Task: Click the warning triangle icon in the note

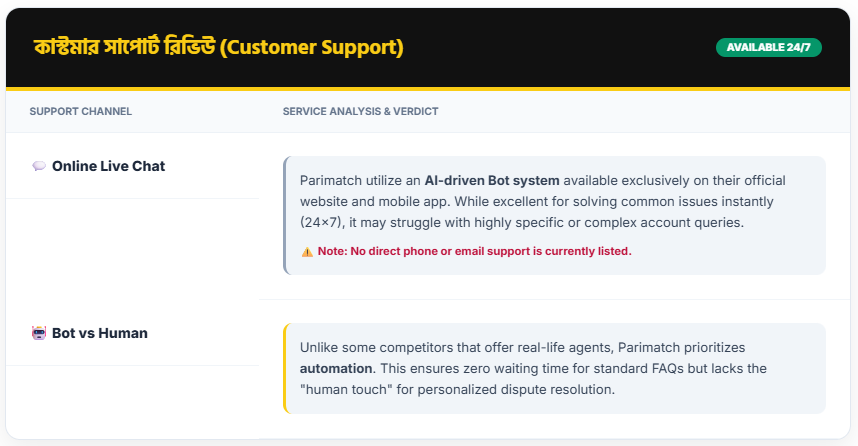Action: [307, 252]
